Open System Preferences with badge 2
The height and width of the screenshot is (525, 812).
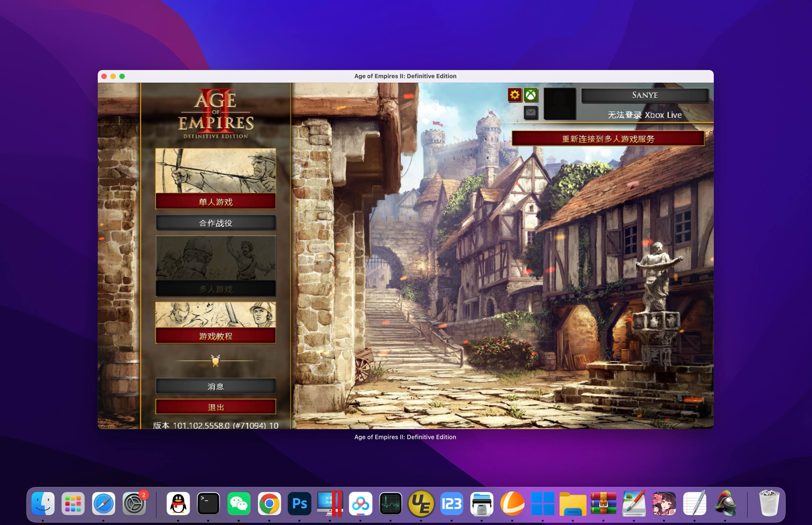click(134, 503)
